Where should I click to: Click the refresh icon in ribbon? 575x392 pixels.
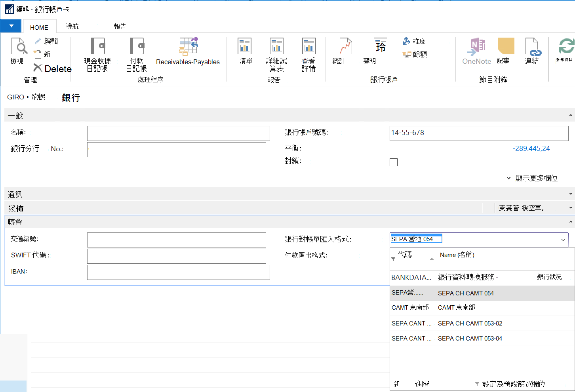pyautogui.click(x=566, y=46)
